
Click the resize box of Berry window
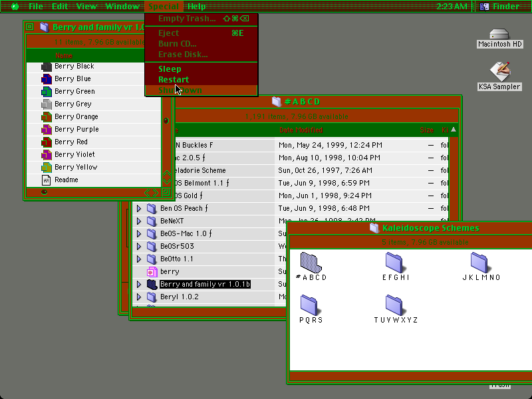click(166, 193)
